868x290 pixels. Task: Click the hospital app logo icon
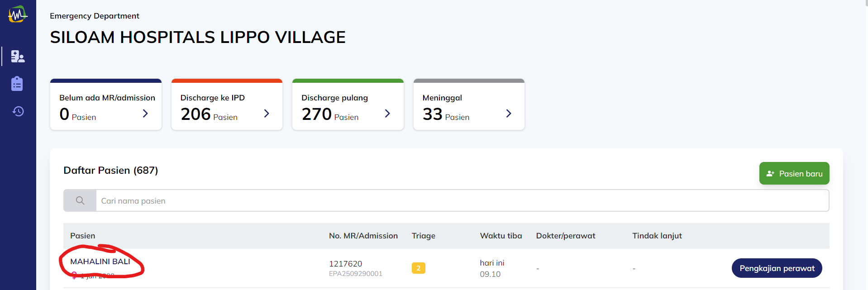(18, 14)
